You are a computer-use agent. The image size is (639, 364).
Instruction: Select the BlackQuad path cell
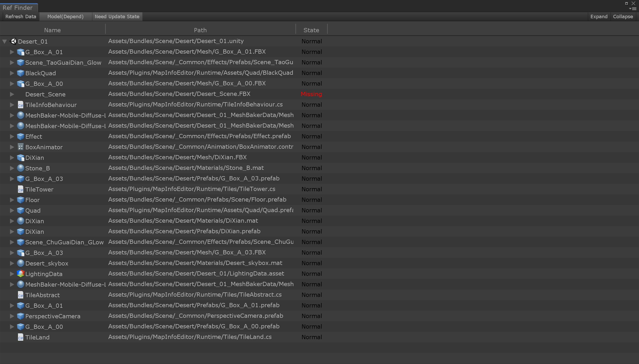click(201, 73)
